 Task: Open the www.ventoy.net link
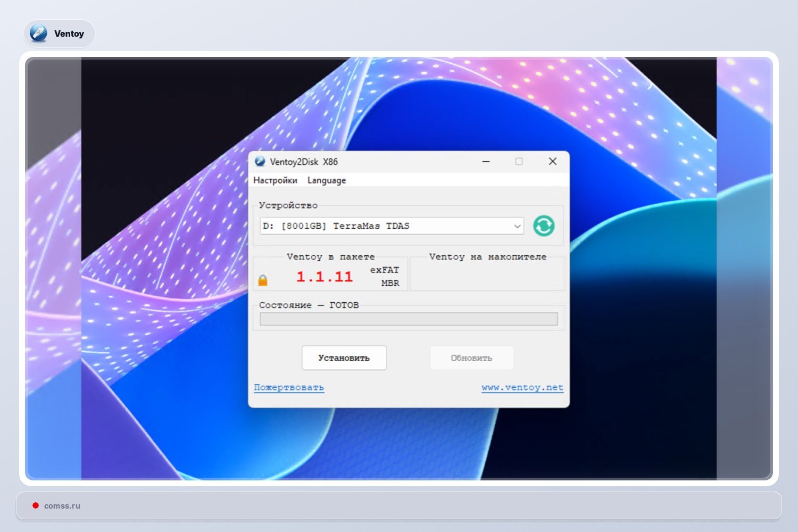(x=522, y=387)
